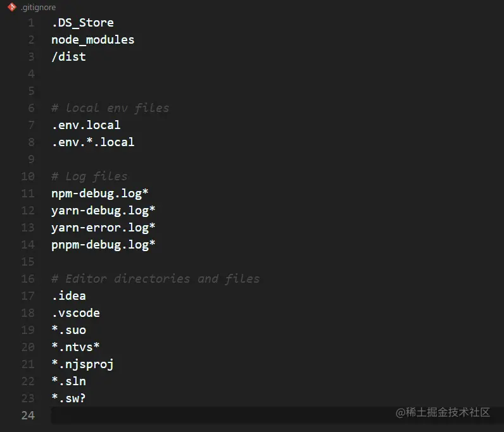Click the '# Log files' comment
This screenshot has width=504, height=432.
pos(89,176)
